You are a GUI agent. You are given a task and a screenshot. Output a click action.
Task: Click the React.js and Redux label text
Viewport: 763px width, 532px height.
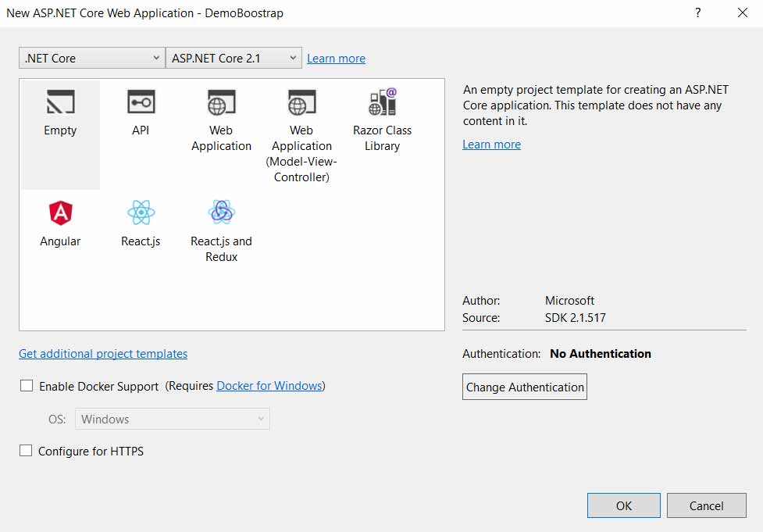(x=222, y=249)
